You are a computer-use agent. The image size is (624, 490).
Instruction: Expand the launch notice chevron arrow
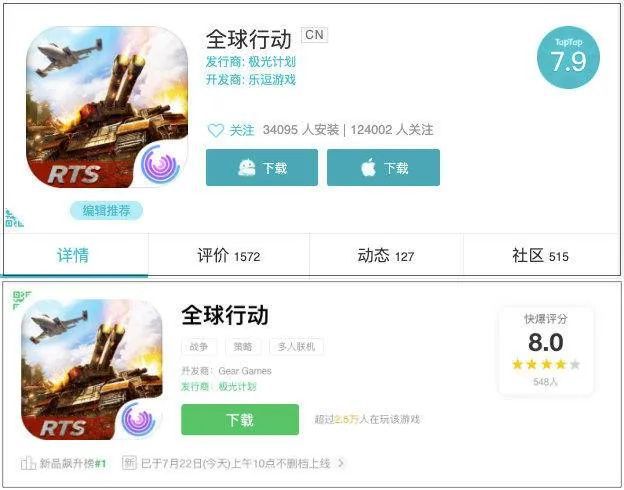point(341,463)
